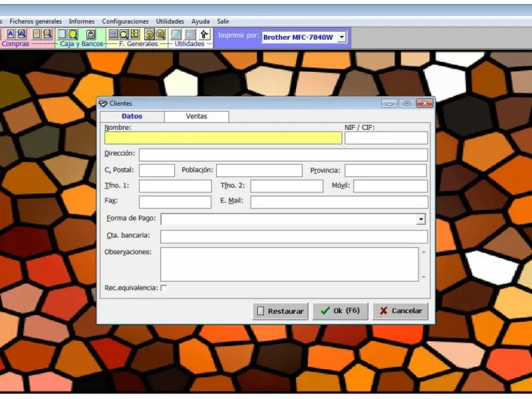Click the Caja y Bancos padlock icon

point(90,34)
